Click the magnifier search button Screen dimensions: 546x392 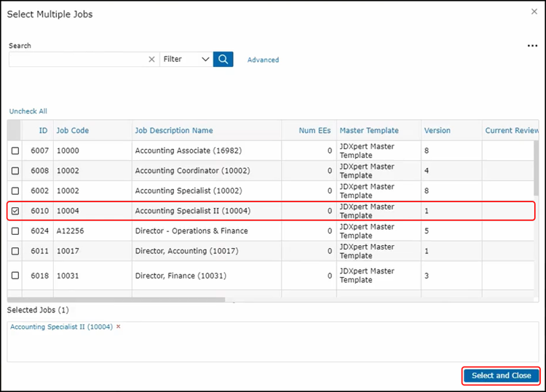223,59
